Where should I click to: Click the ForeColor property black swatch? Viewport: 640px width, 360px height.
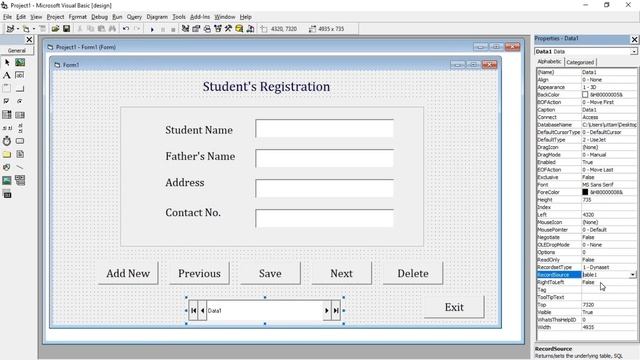[x=585, y=192]
